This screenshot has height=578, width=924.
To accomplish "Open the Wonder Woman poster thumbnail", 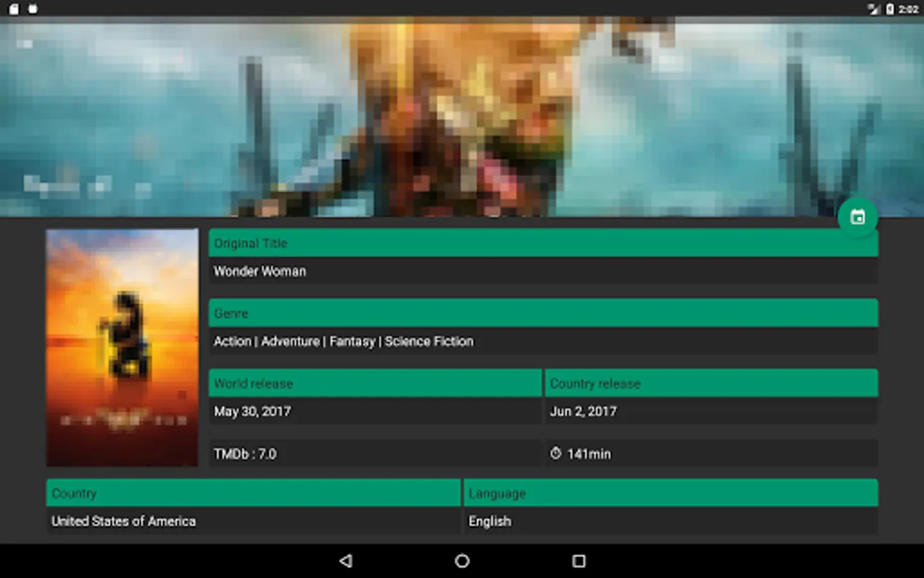I will click(x=122, y=347).
